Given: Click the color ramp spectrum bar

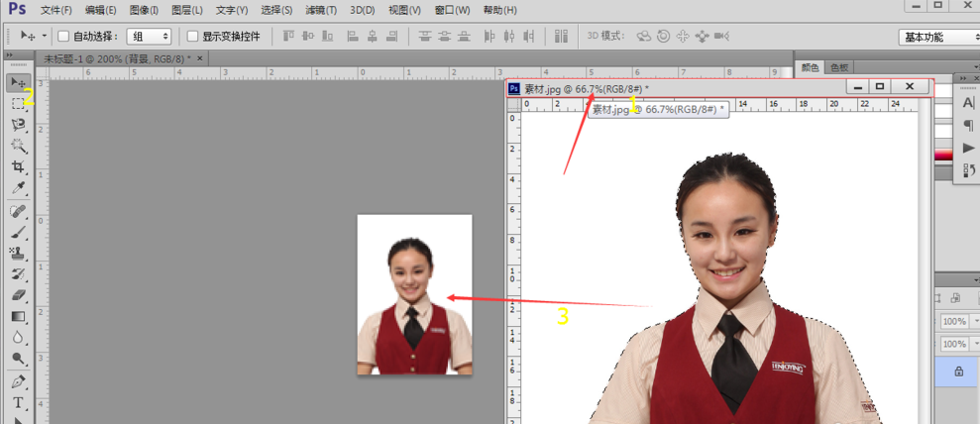Looking at the screenshot, I should coord(940,154).
